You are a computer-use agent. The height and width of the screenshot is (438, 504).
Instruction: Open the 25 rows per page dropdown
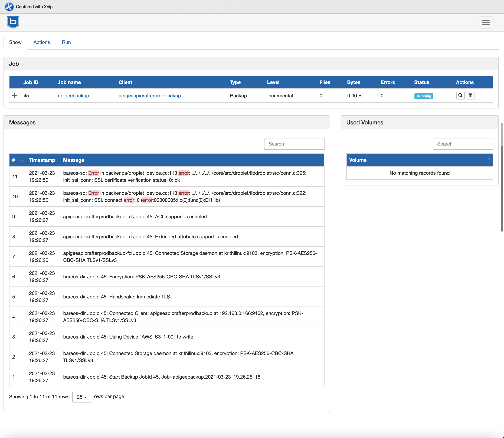point(81,397)
